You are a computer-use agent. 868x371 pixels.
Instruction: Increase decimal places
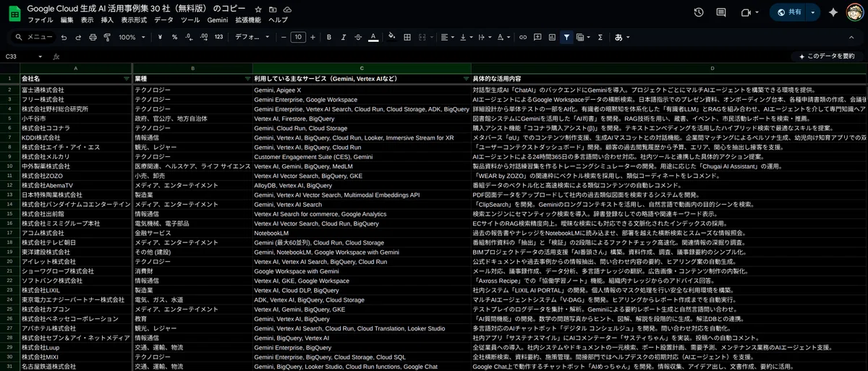pos(203,37)
